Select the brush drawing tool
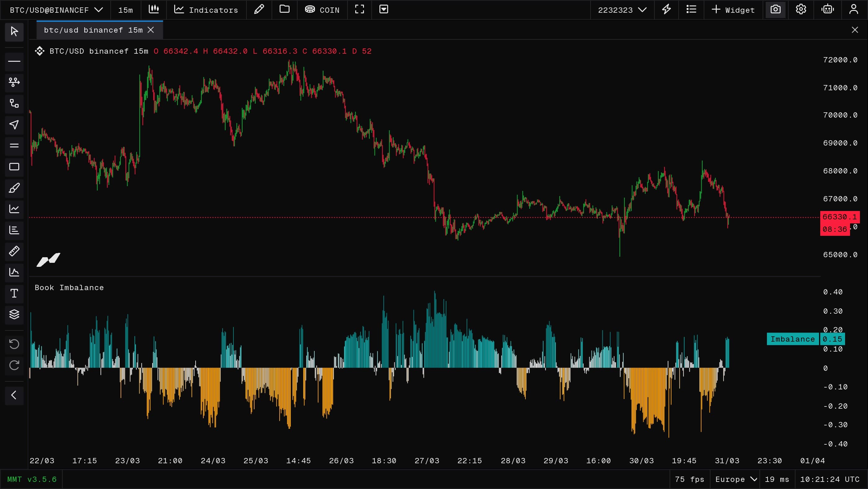 [14, 188]
